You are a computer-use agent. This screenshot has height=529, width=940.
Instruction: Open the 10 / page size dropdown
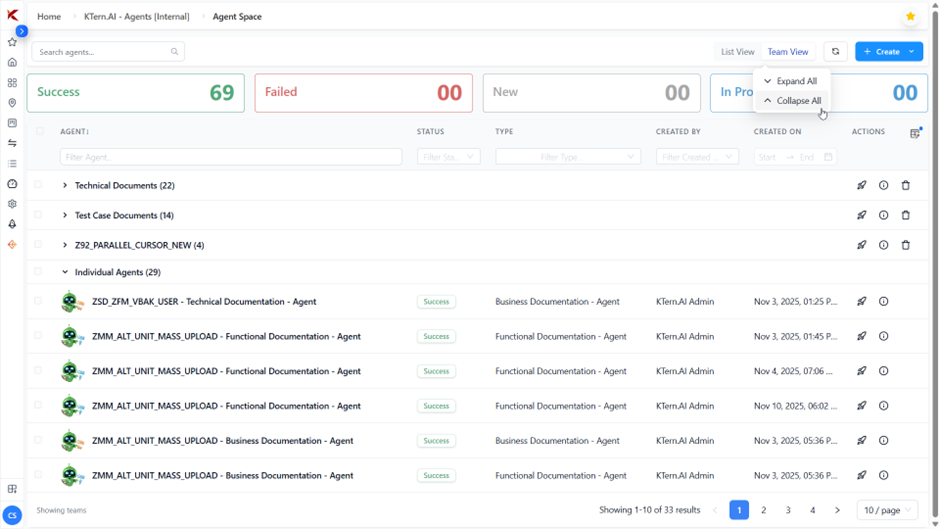[x=886, y=510]
